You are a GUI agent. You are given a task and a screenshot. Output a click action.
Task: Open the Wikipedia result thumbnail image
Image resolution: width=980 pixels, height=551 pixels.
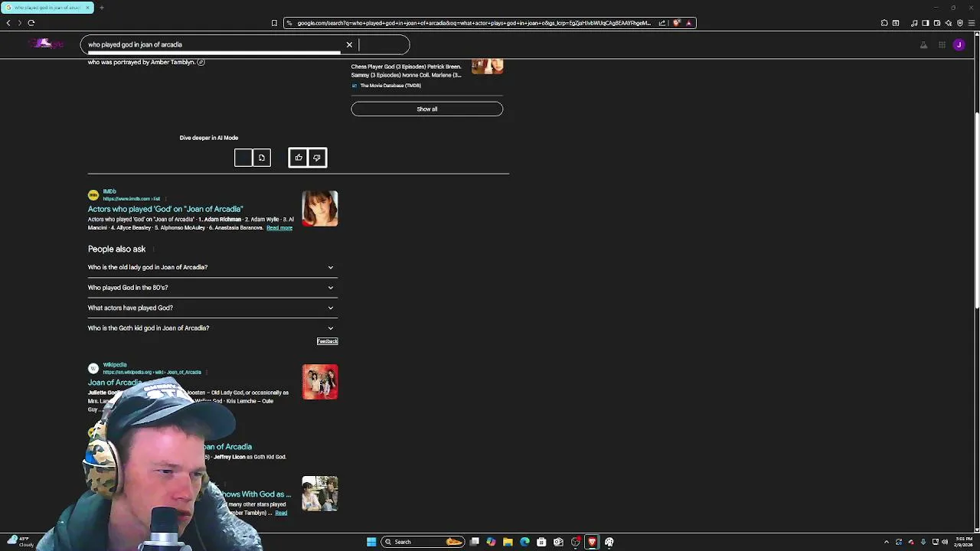(320, 382)
